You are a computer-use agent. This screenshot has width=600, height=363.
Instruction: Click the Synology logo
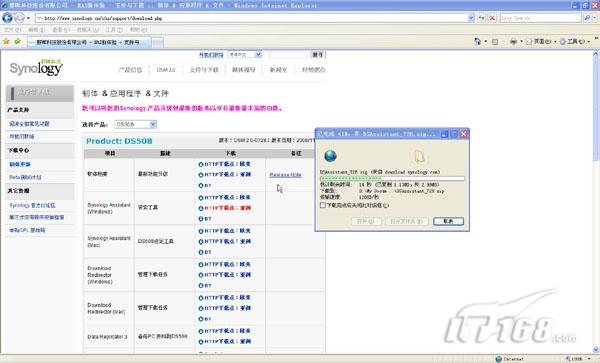click(x=36, y=68)
